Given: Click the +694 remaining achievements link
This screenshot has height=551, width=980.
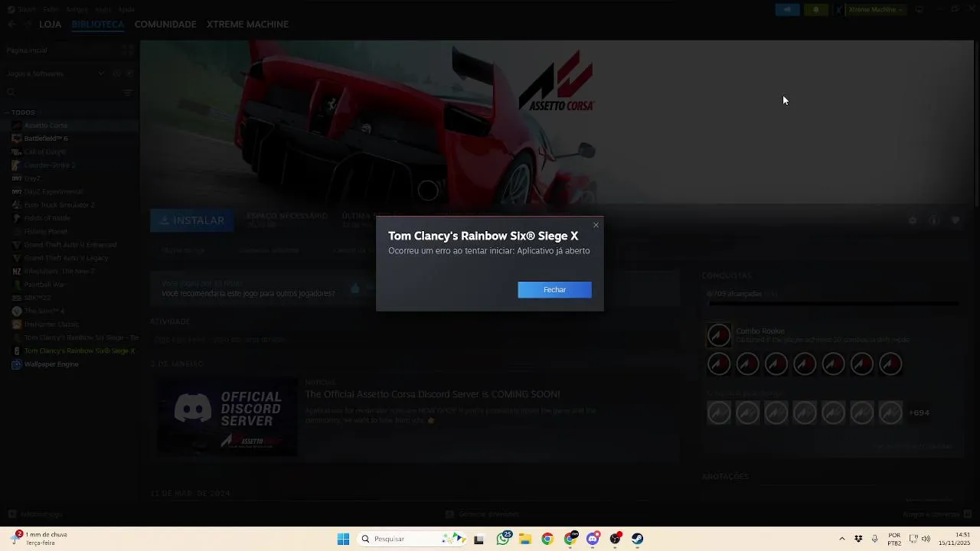Looking at the screenshot, I should tap(919, 412).
